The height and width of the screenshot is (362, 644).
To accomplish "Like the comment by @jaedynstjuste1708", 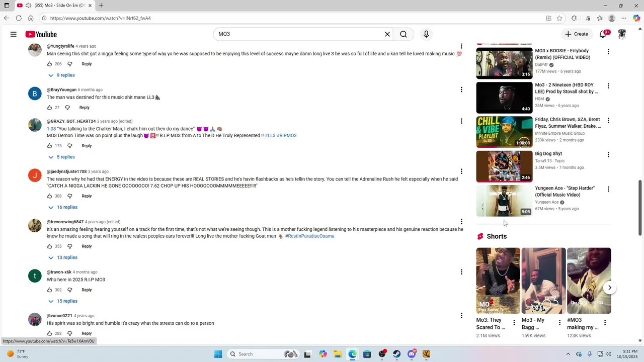I will tap(49, 196).
